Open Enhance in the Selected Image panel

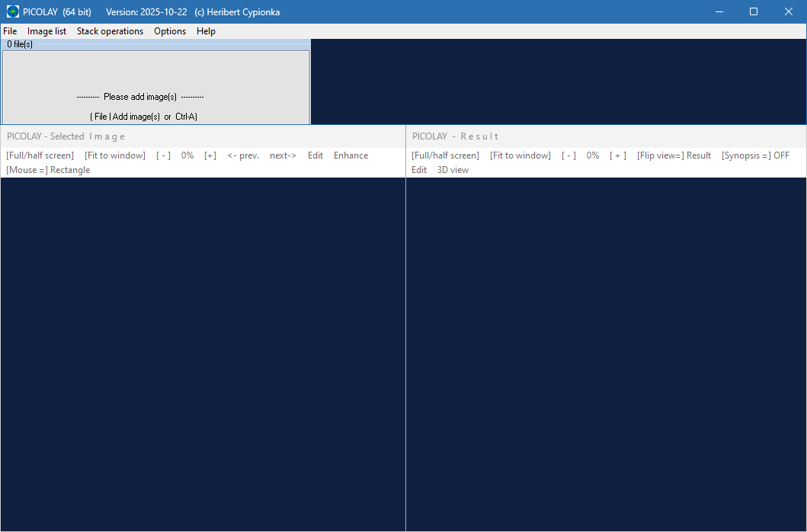click(351, 155)
